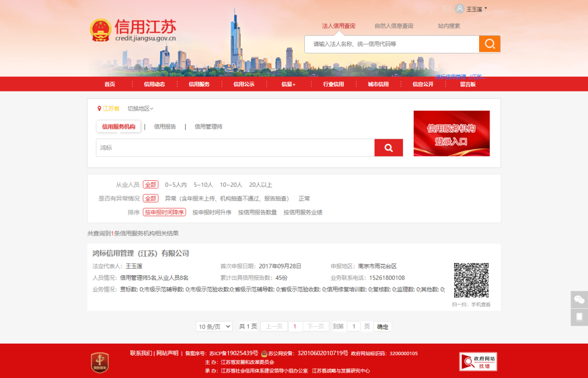Select 全部 for 是否有异常情况 filter
588x378 pixels.
point(151,199)
